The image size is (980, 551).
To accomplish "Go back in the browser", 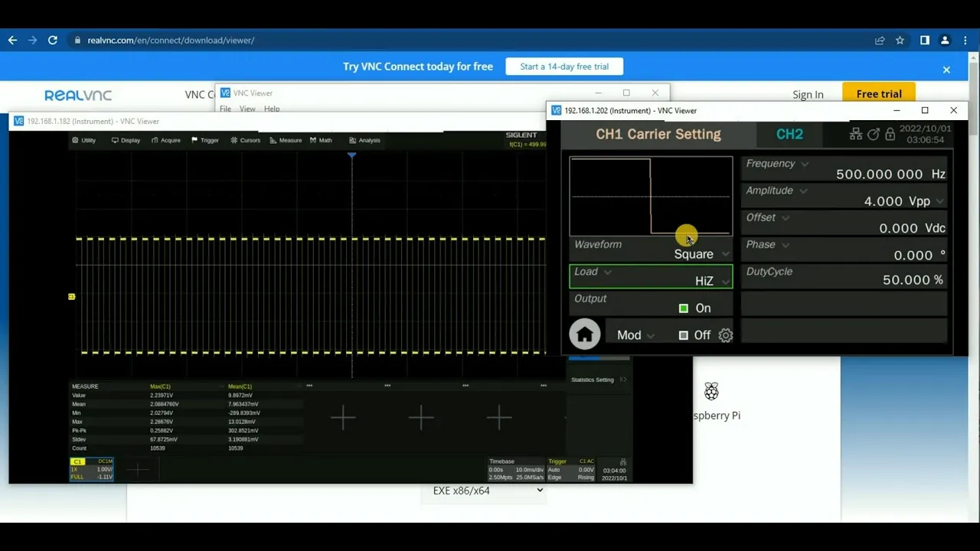I will [x=12, y=40].
